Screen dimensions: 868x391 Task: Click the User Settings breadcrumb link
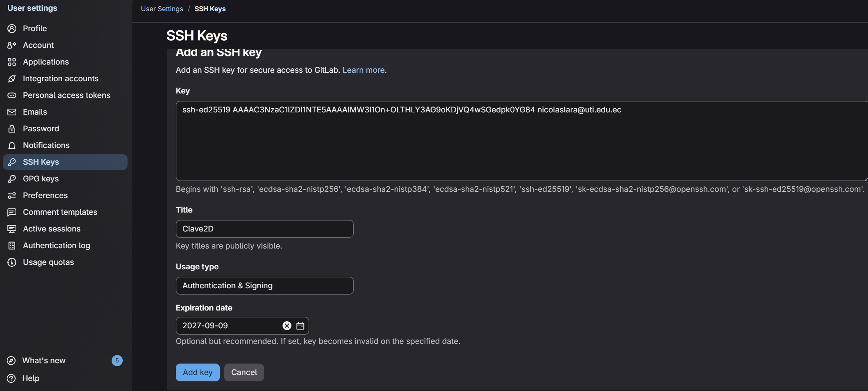[x=162, y=9]
